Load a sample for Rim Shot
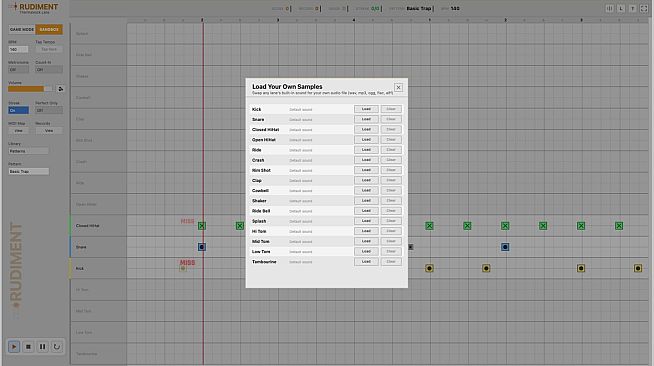This screenshot has width=654, height=366. click(x=366, y=170)
